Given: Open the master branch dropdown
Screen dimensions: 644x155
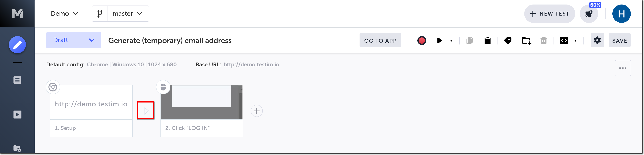Looking at the screenshot, I should (127, 14).
